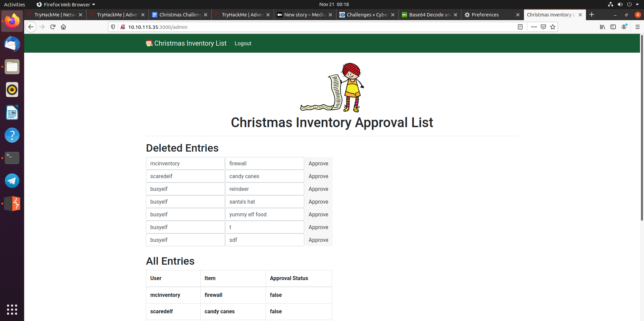Toggle Firefox sidebar view
Image resolution: width=644 pixels, height=321 pixels.
pyautogui.click(x=613, y=27)
